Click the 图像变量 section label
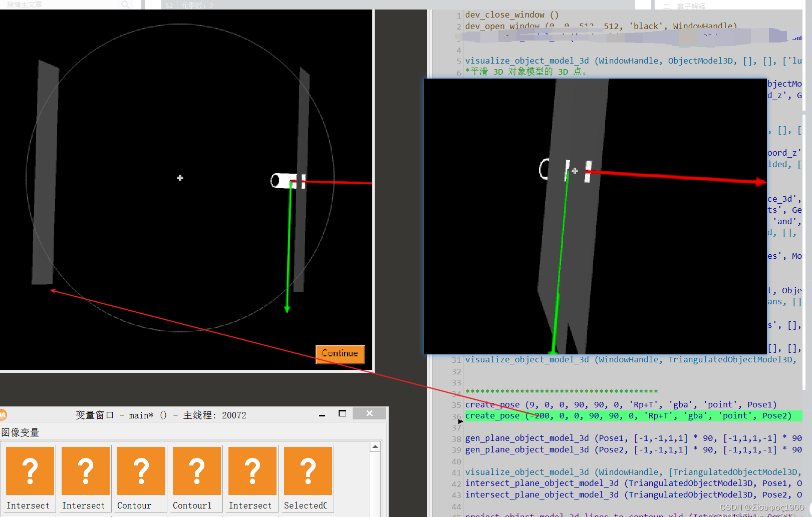This screenshot has height=517, width=812. click(20, 432)
